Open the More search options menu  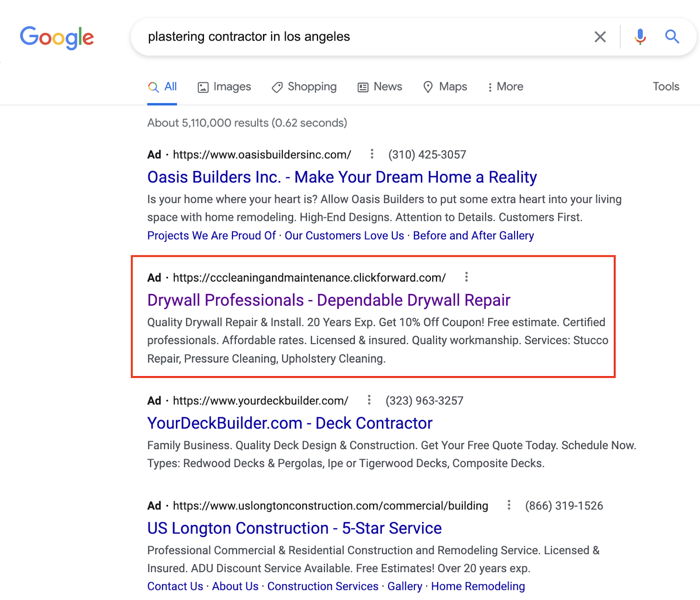tap(506, 87)
